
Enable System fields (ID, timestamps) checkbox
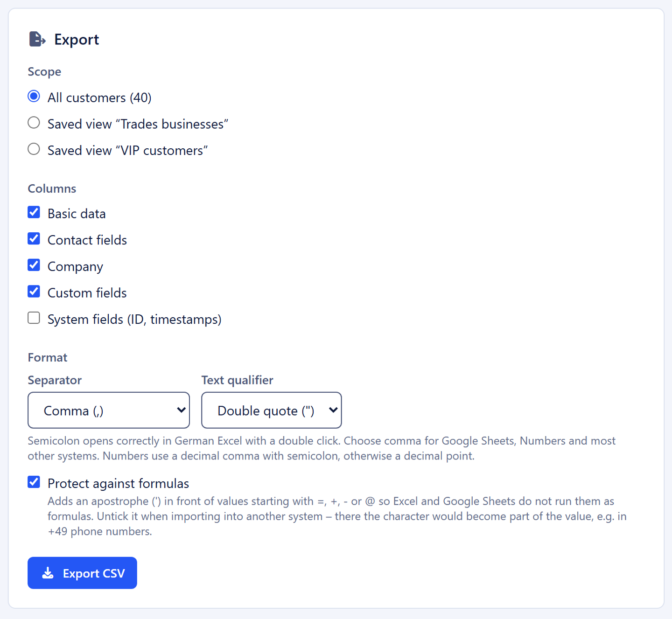[x=34, y=318]
